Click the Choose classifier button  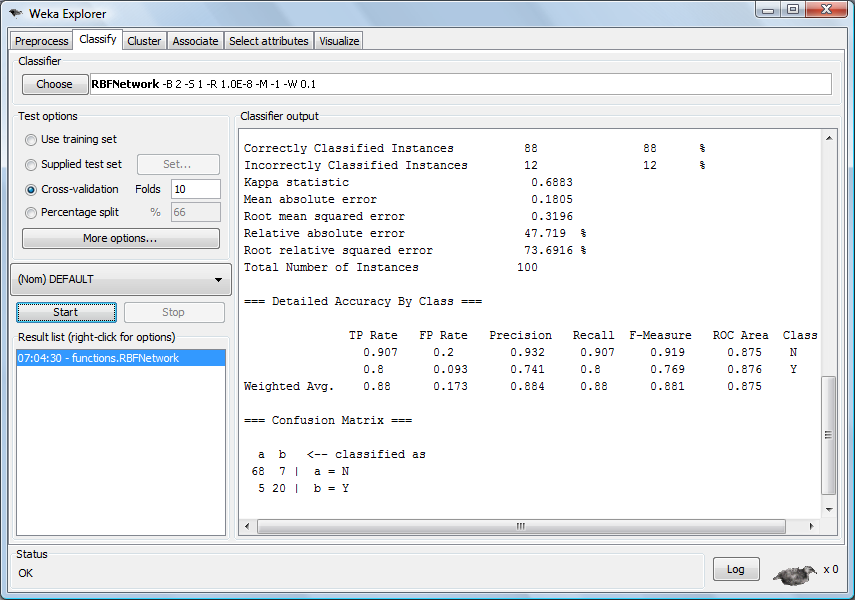(x=55, y=84)
